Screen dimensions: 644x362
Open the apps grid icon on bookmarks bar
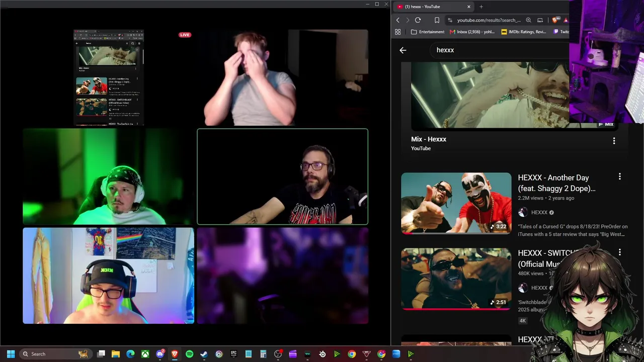397,32
